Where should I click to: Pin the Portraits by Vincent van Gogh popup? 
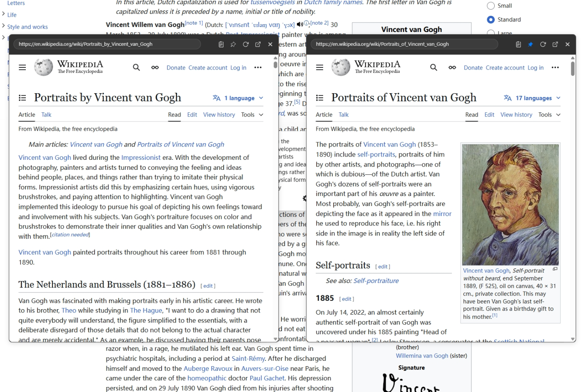pos(233,44)
